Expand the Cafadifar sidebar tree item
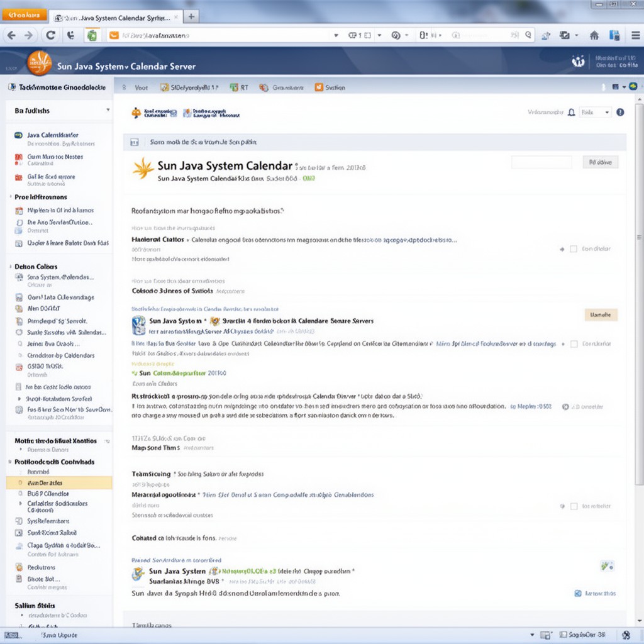644x644 pixels. coord(20,503)
